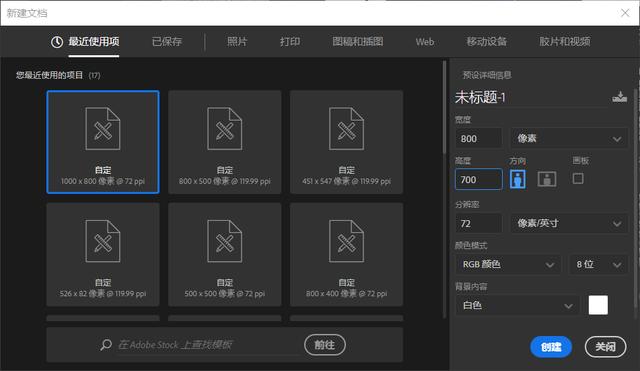Open the width unit 像素 dropdown
Viewport: 640px width, 371px height.
tap(569, 138)
